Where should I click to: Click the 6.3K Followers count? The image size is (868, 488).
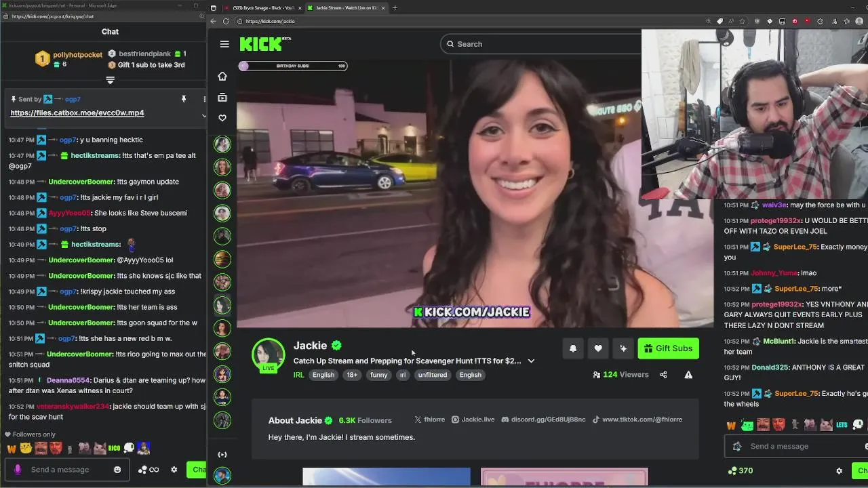click(365, 420)
